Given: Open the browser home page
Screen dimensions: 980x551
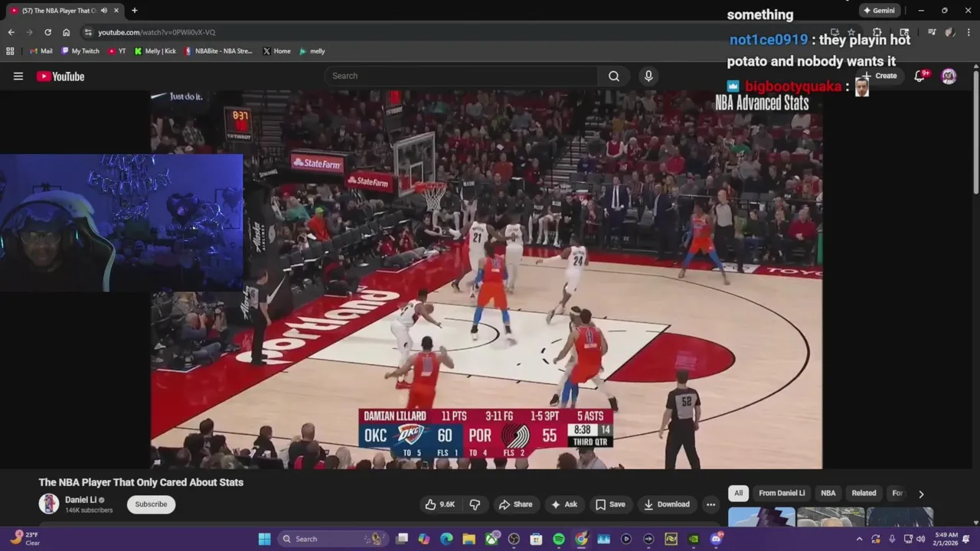Looking at the screenshot, I should point(67,32).
